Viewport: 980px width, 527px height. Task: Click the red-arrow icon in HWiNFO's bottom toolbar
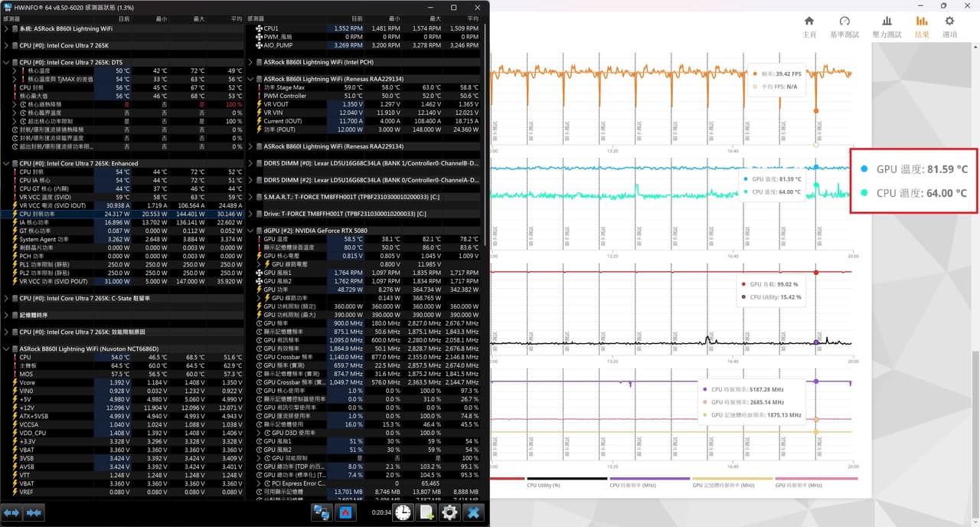coord(345,512)
